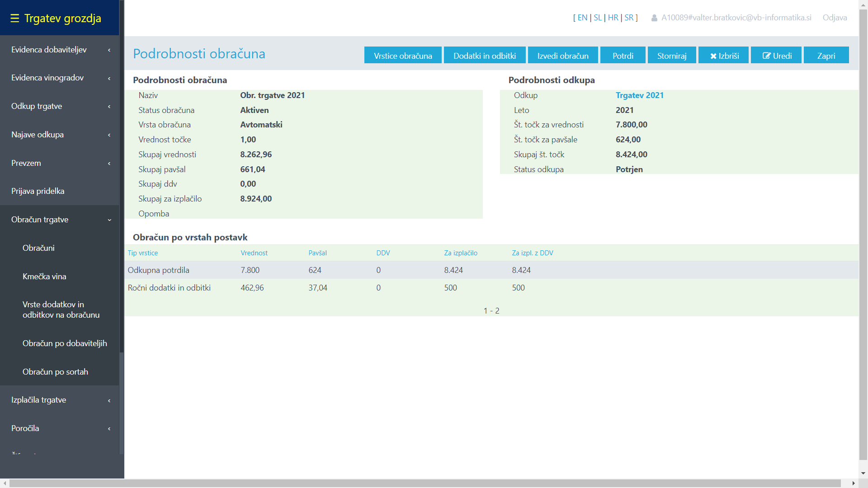Expand Evidenca vinogradov chevron
Image resolution: width=868 pixels, height=488 pixels.
[x=109, y=78]
